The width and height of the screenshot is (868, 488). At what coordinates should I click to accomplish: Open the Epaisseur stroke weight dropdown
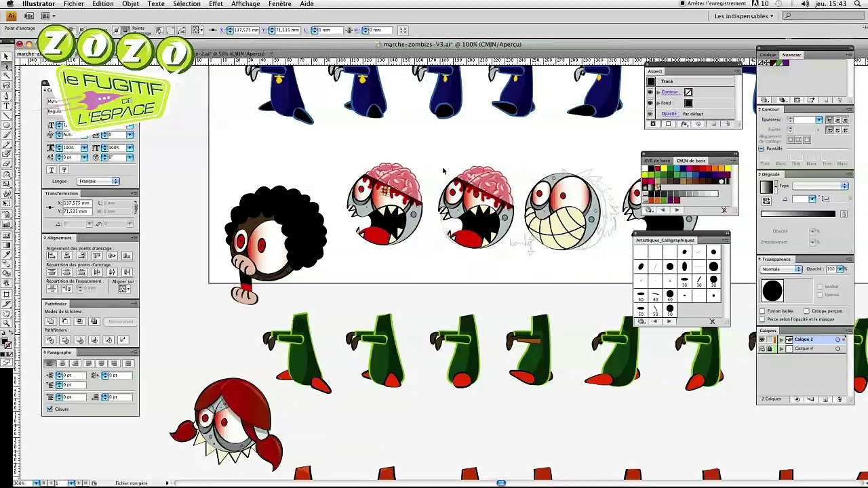click(x=819, y=120)
